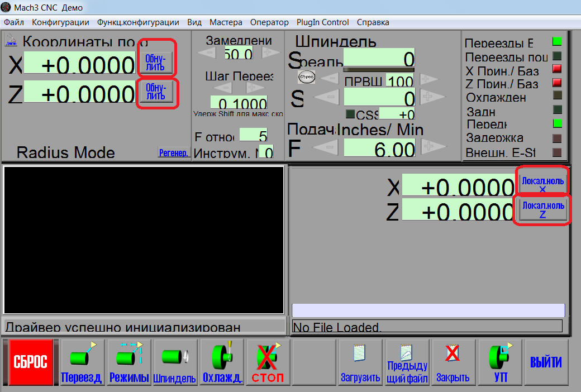
Task: Open the Конфигурации menu
Action: tap(60, 22)
